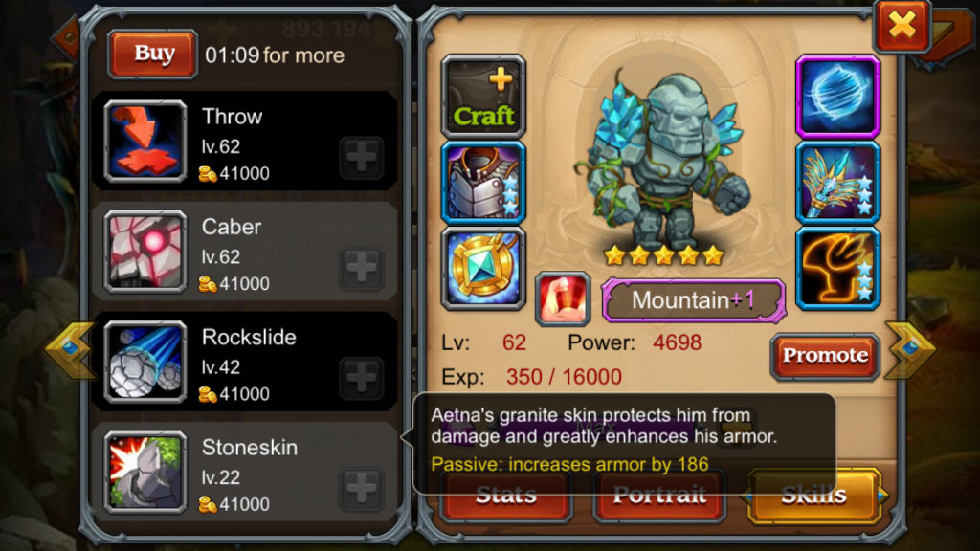Tap the Throw skill icon
Image resolution: width=980 pixels, height=551 pixels.
pos(145,142)
